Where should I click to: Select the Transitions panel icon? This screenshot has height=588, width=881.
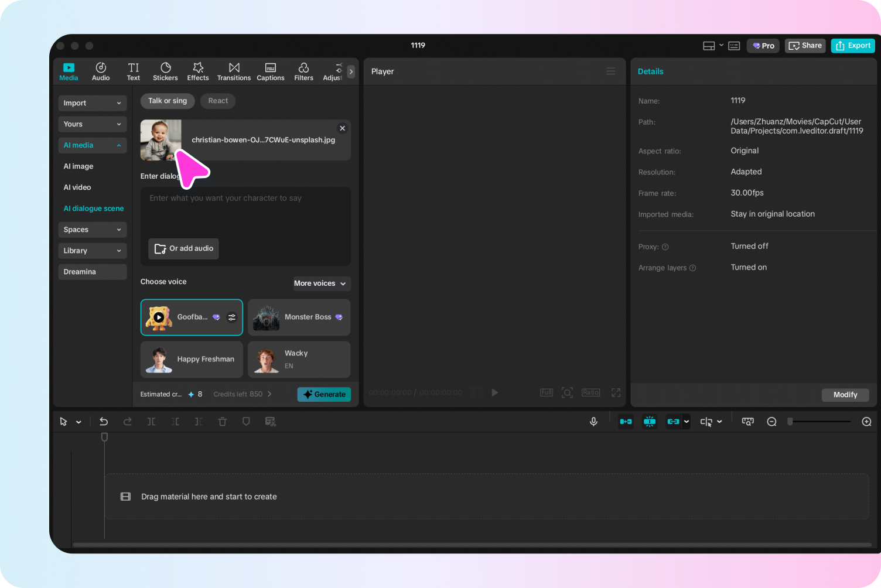coord(234,71)
